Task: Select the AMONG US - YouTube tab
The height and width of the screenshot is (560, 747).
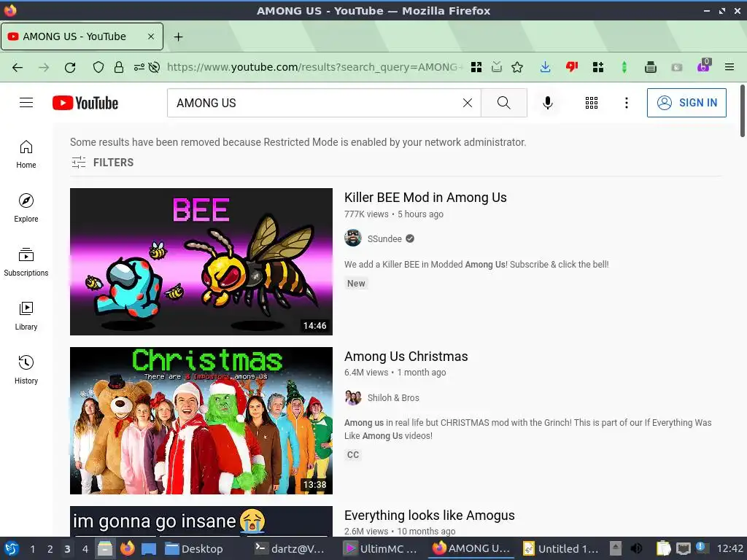Action: point(82,36)
